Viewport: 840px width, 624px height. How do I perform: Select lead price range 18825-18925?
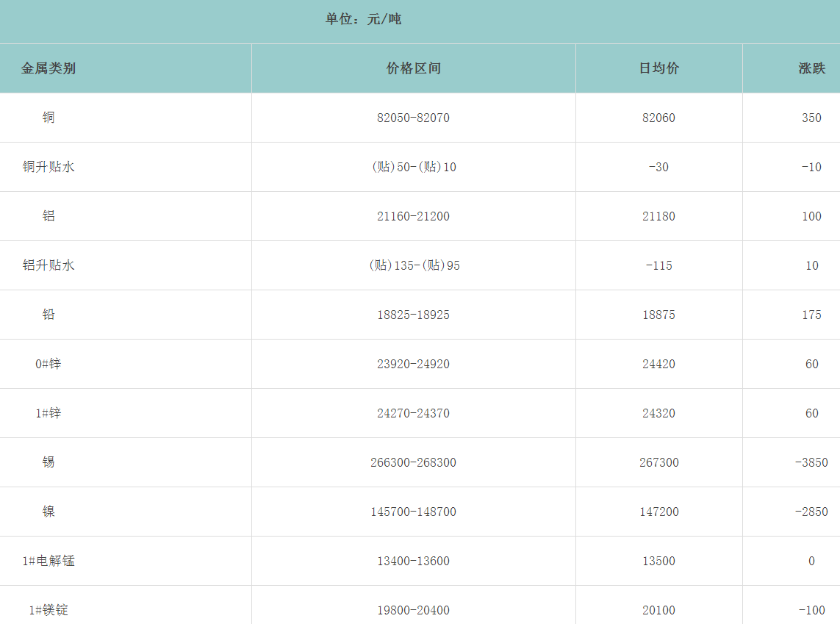(x=413, y=315)
